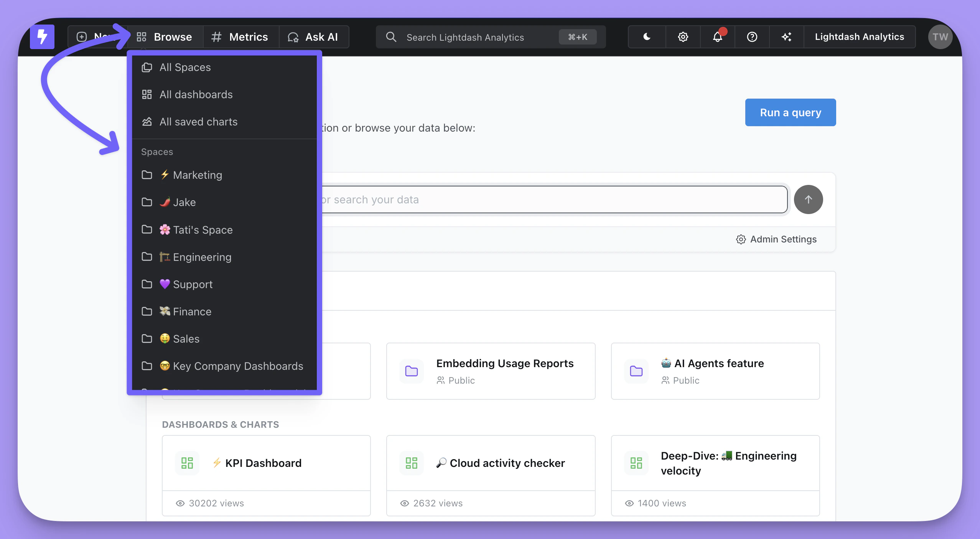Image resolution: width=980 pixels, height=539 pixels.
Task: Select All dashboards menu entry
Action: pyautogui.click(x=196, y=94)
